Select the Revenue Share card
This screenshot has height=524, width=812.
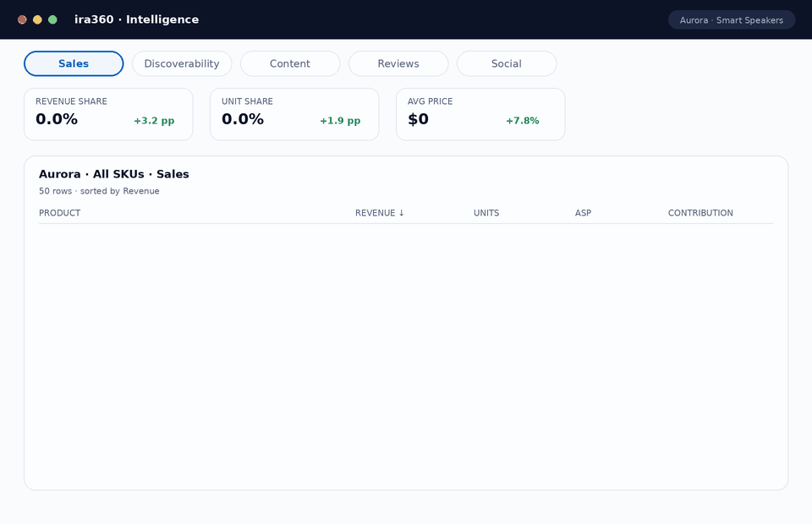click(x=108, y=114)
